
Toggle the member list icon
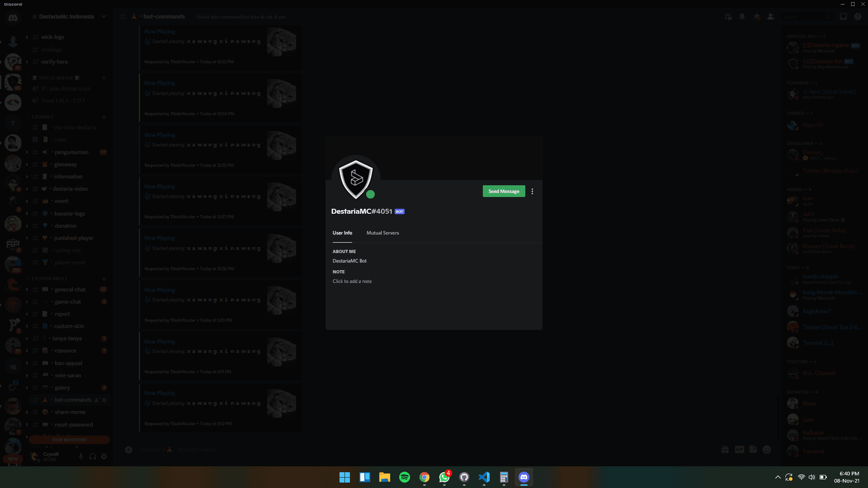click(771, 17)
